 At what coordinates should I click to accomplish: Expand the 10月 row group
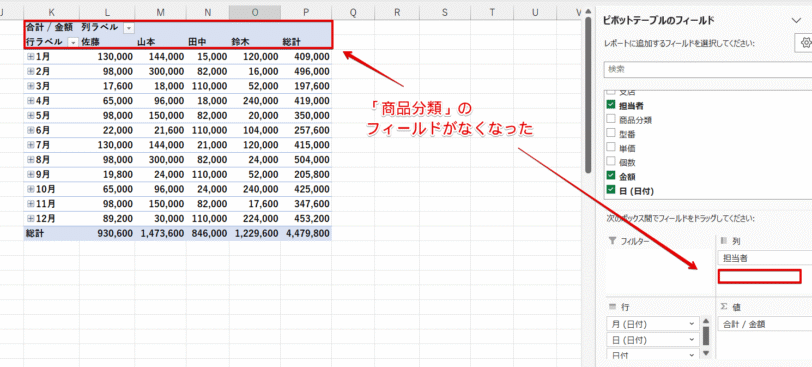(x=31, y=189)
